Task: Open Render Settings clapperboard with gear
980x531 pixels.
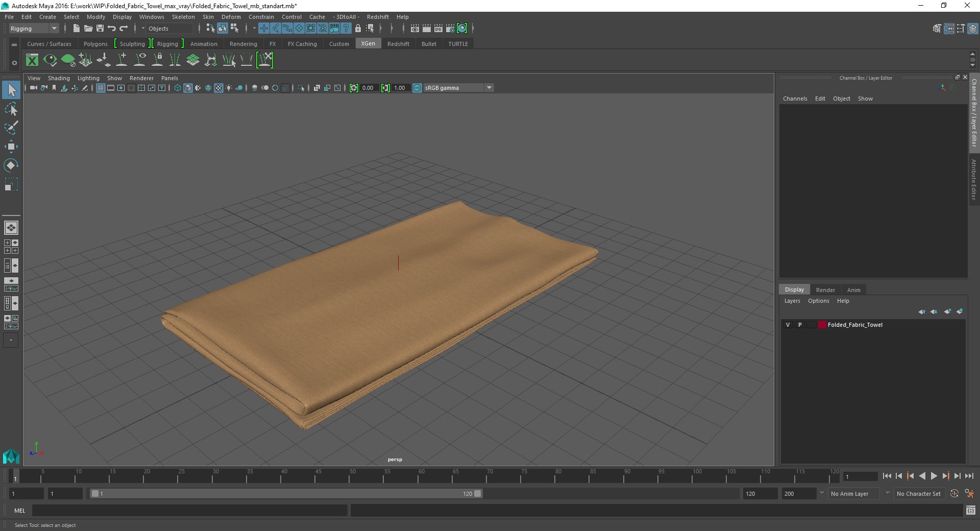Action: pyautogui.click(x=450, y=29)
